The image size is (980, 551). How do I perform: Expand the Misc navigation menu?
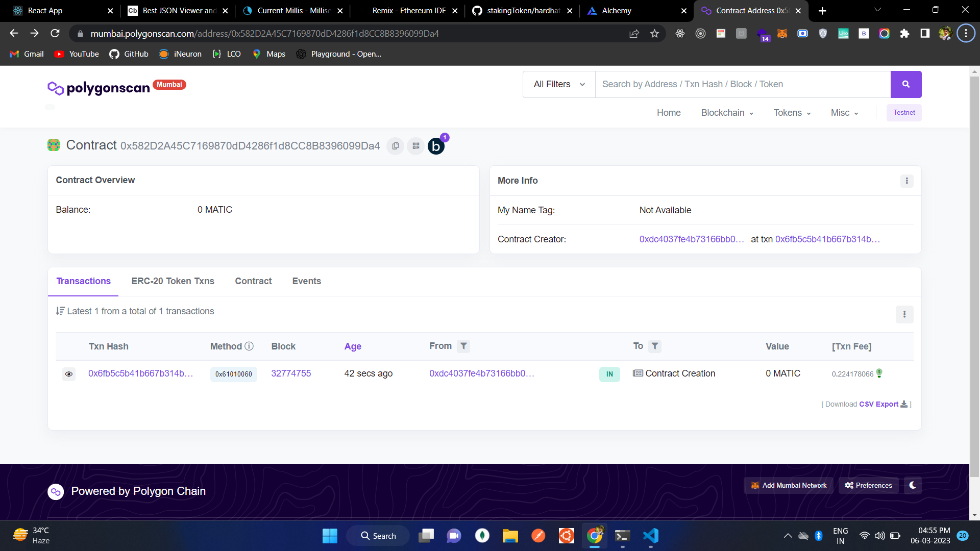tap(844, 113)
